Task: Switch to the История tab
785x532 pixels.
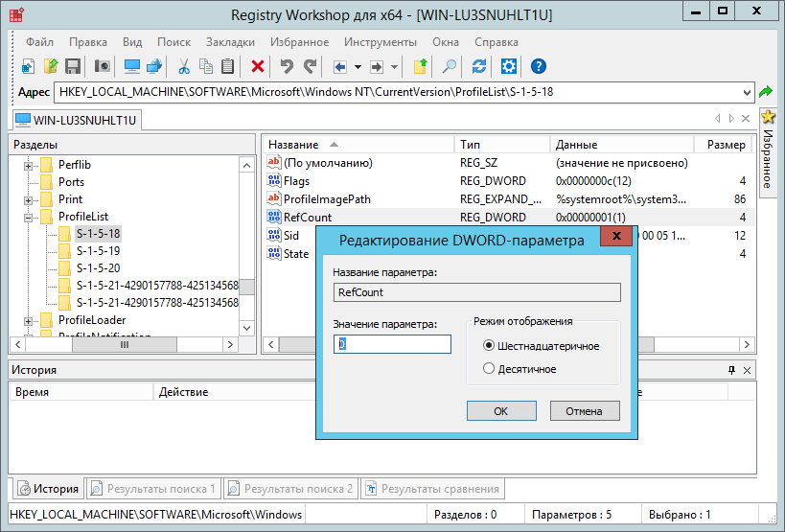Action: point(48,489)
